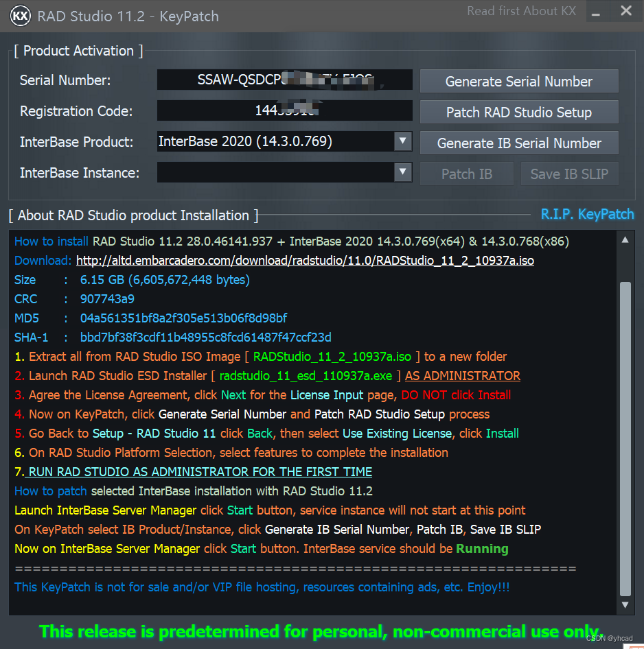Click the MD5 hash 04a561351bf8a2f305e513b06f8d98bf
The image size is (644, 649).
point(183,318)
